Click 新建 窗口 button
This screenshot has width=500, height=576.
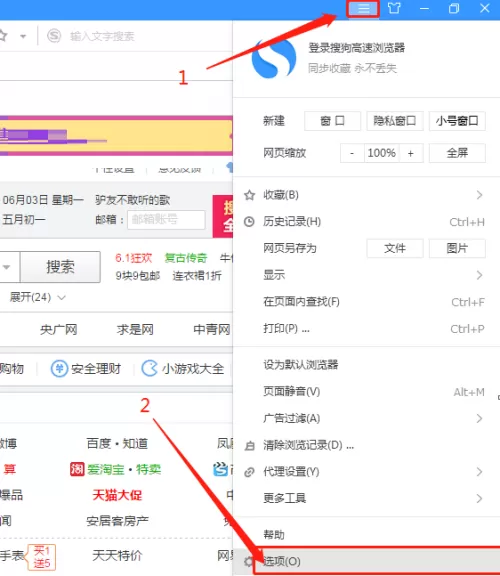tap(332, 121)
